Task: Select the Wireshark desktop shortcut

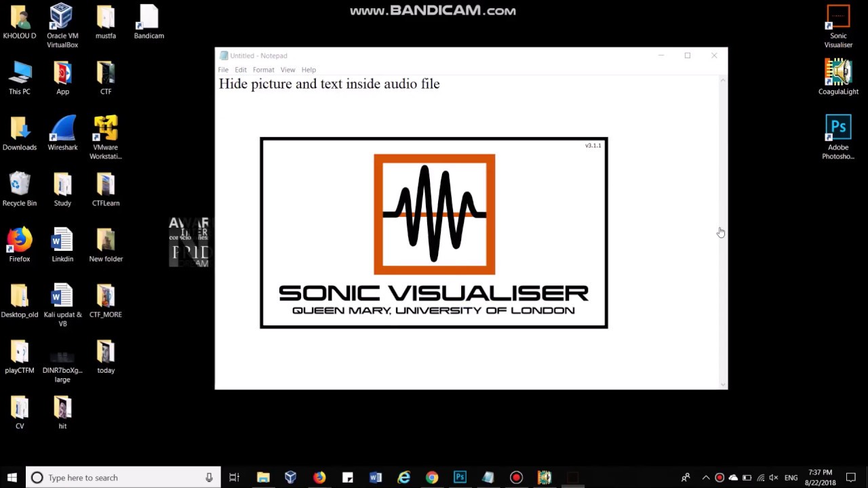Action: click(62, 134)
